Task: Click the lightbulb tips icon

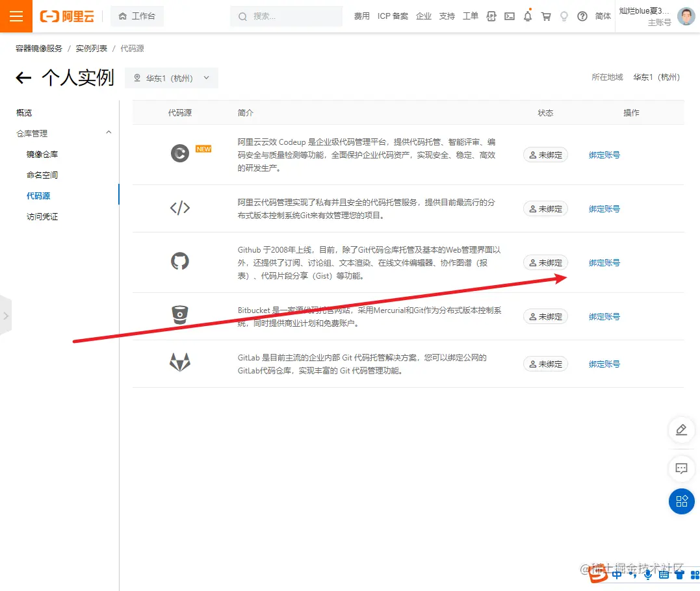Action: (x=564, y=16)
